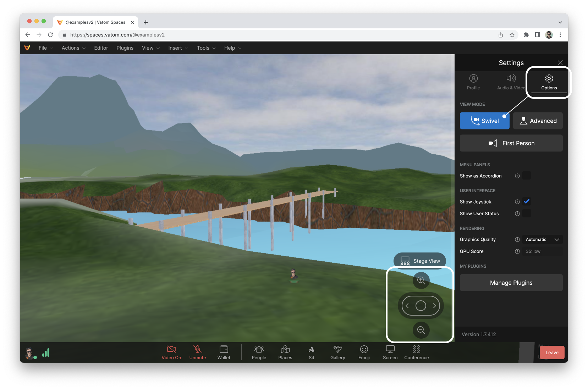Screen dimensions: 588x389
Task: Select Swivel view mode
Action: pos(485,121)
